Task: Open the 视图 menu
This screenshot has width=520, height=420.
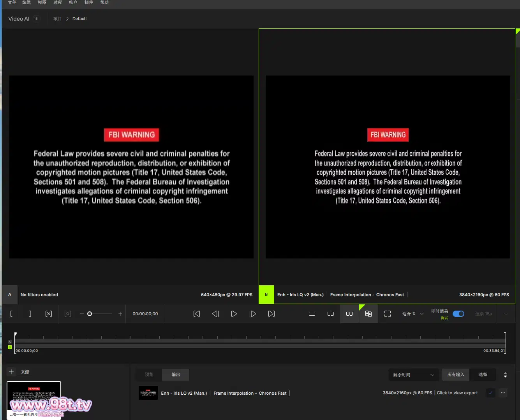Action: coord(42,2)
